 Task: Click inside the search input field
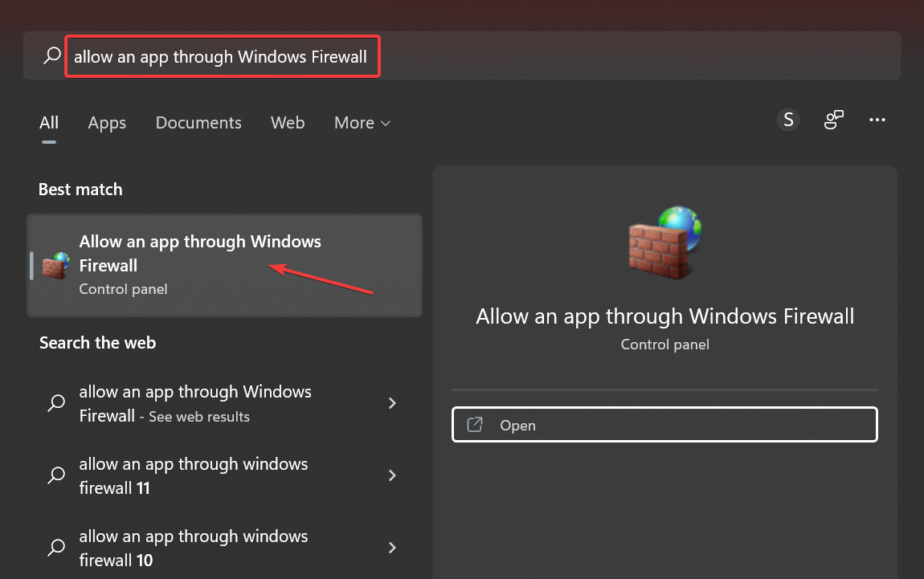[x=222, y=56]
